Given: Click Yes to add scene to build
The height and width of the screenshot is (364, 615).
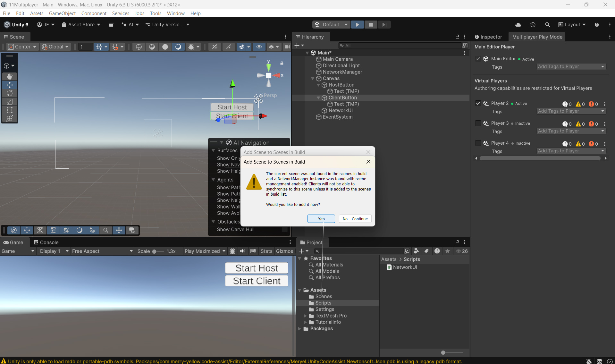Looking at the screenshot, I should pos(321,219).
